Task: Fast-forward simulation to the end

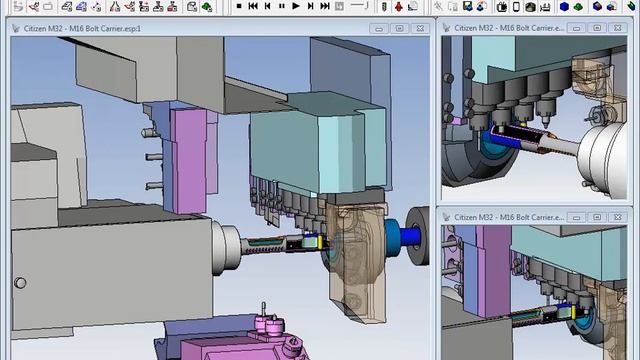Action: click(x=325, y=6)
